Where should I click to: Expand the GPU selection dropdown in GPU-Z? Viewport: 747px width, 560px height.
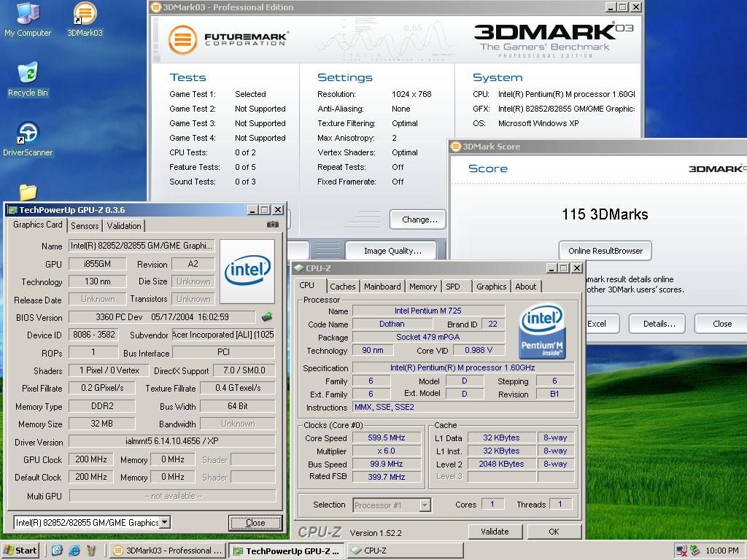[x=164, y=522]
